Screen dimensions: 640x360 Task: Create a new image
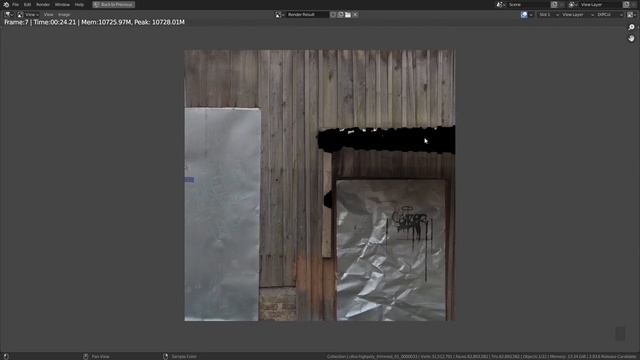(x=340, y=15)
